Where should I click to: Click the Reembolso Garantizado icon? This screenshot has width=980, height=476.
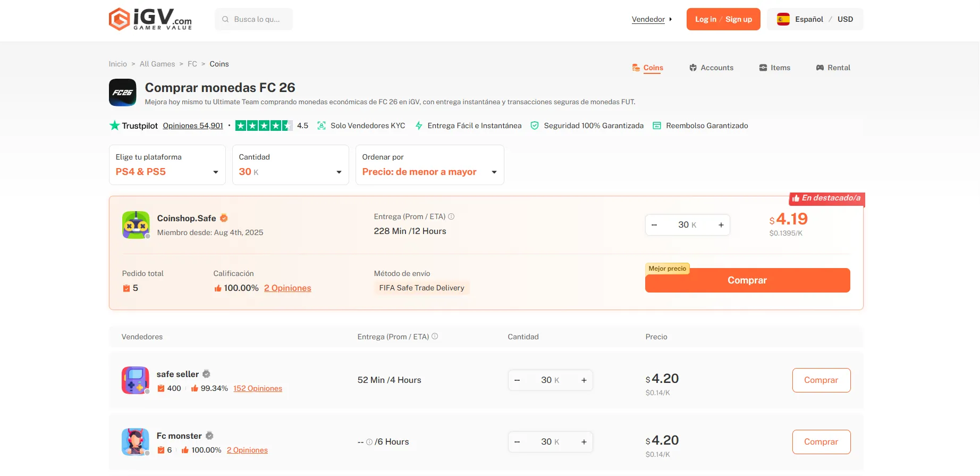coord(657,126)
